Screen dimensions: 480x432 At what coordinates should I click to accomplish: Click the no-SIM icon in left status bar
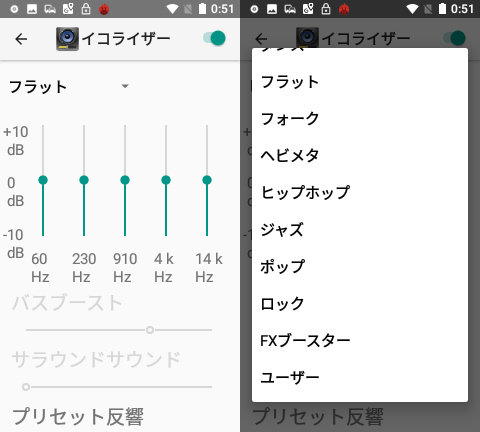coord(188,9)
